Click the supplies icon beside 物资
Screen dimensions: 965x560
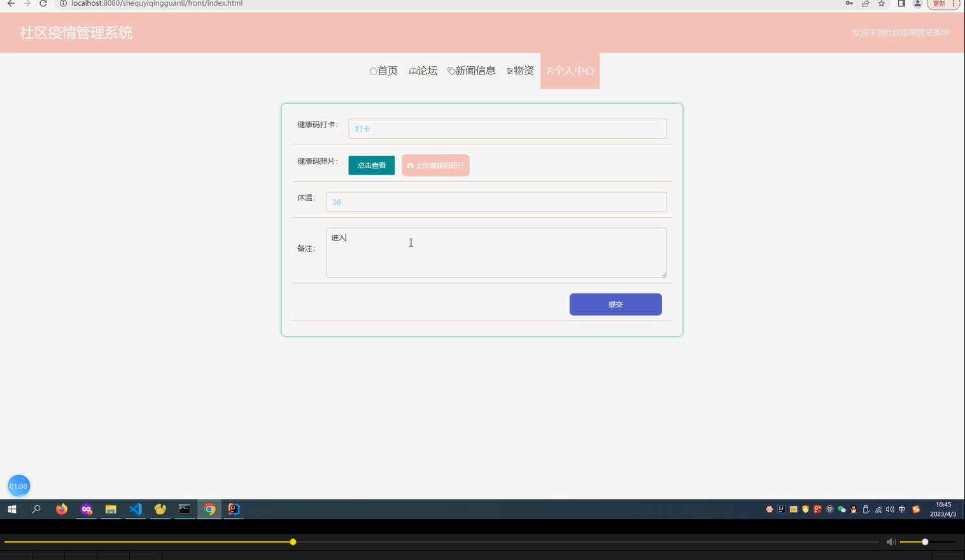509,71
